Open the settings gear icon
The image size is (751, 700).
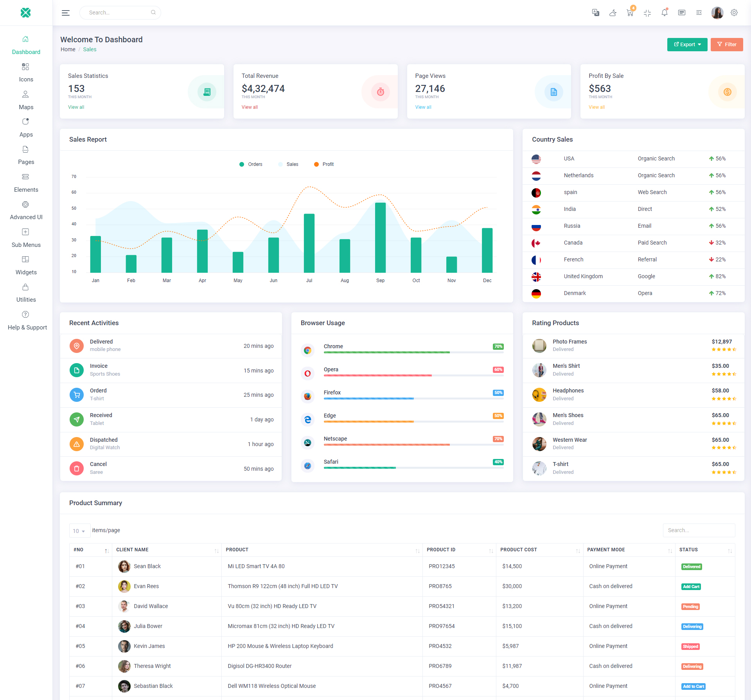pos(734,13)
